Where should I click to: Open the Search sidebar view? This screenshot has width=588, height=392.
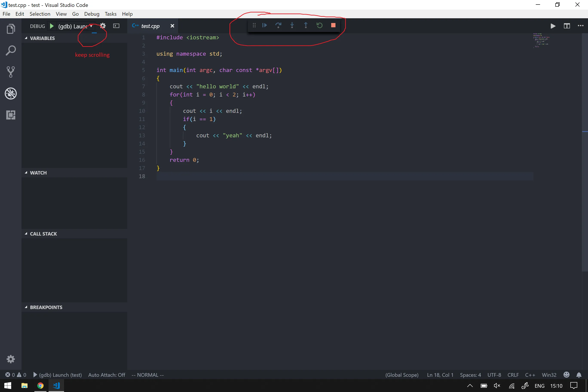pyautogui.click(x=11, y=51)
